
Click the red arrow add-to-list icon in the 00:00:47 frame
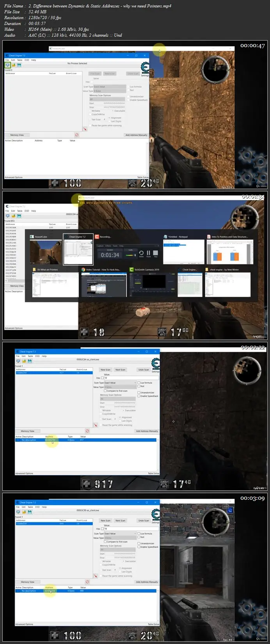point(85,129)
